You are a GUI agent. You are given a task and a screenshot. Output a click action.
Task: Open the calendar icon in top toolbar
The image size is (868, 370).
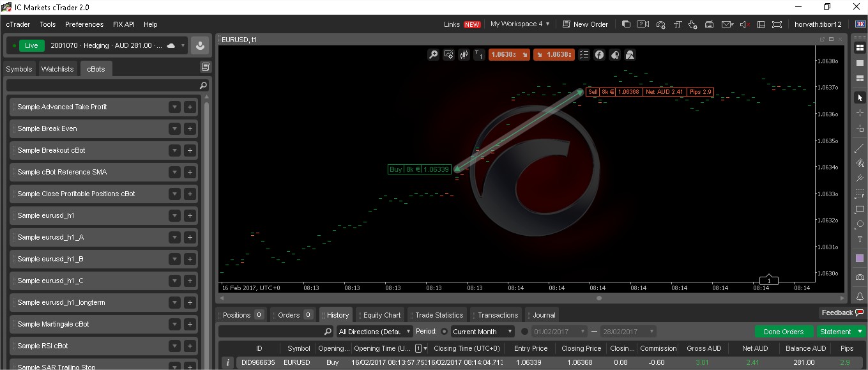pos(710,24)
